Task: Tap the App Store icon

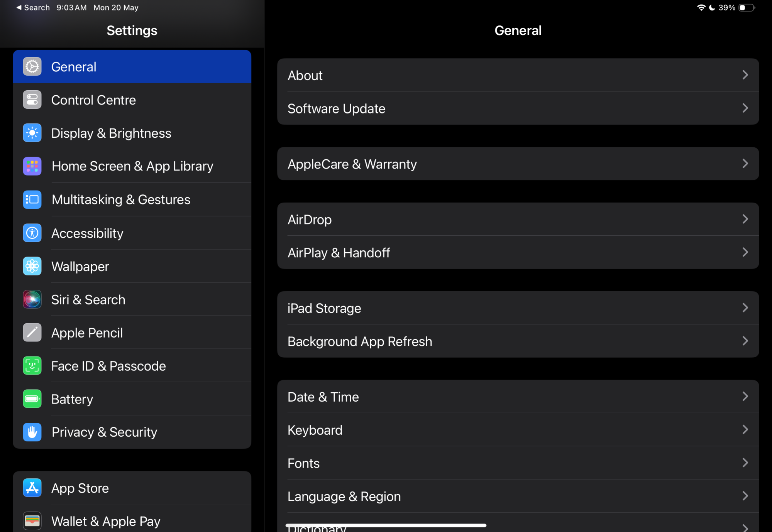Action: click(32, 488)
